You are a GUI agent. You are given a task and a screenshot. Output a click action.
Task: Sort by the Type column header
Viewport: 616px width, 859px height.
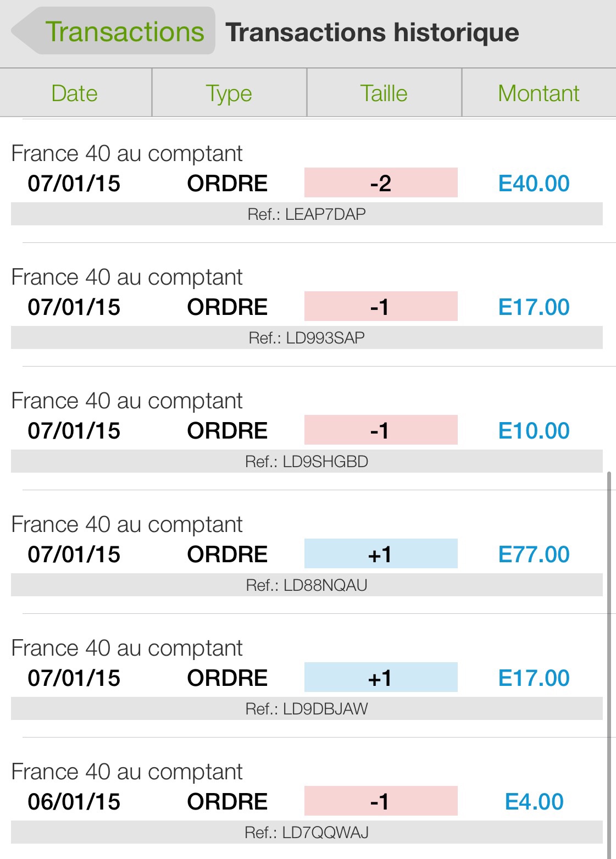229,93
